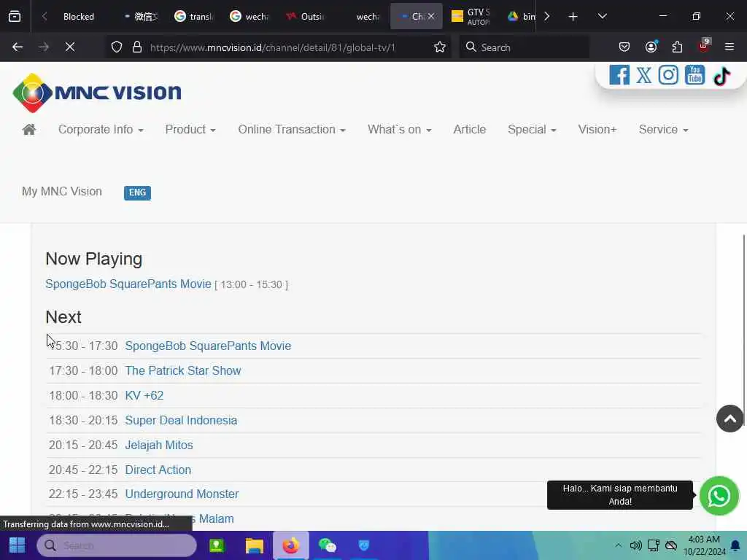Open 15:30 SpongeBob SquarePants Movie link

click(208, 346)
